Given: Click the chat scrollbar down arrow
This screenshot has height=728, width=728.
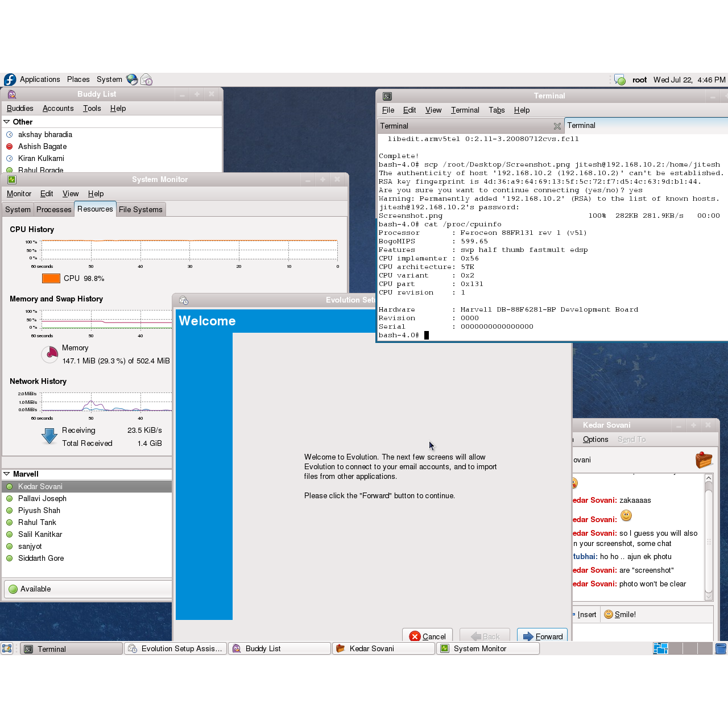Looking at the screenshot, I should pos(709,596).
